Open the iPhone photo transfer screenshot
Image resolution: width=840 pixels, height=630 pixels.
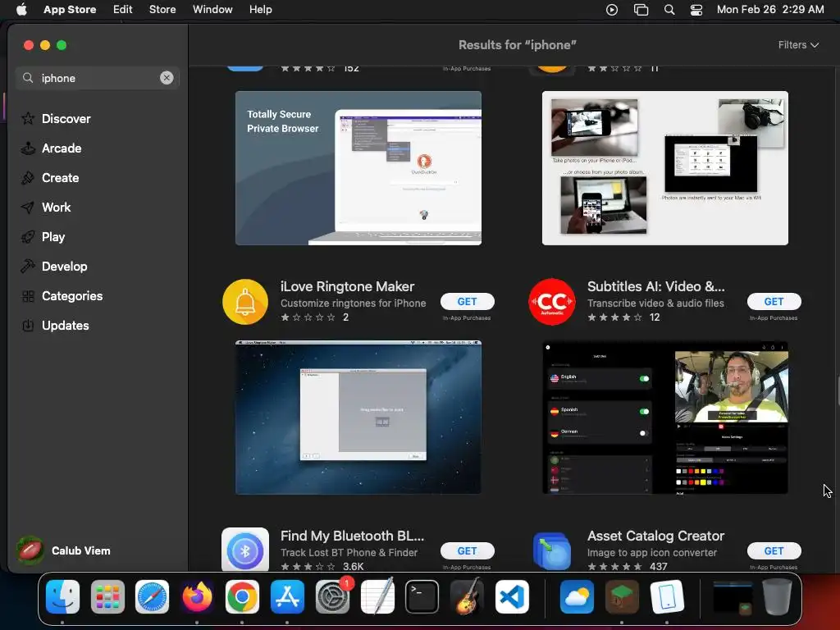664,168
